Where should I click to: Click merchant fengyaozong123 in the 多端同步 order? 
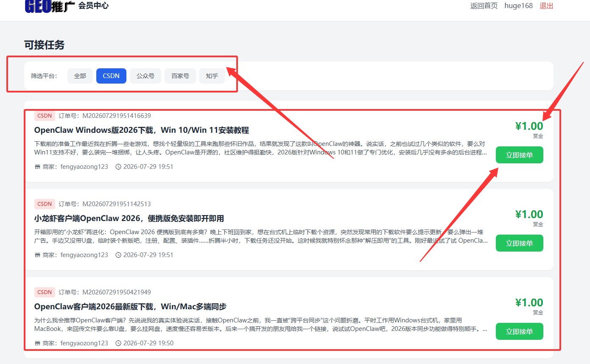click(x=84, y=343)
